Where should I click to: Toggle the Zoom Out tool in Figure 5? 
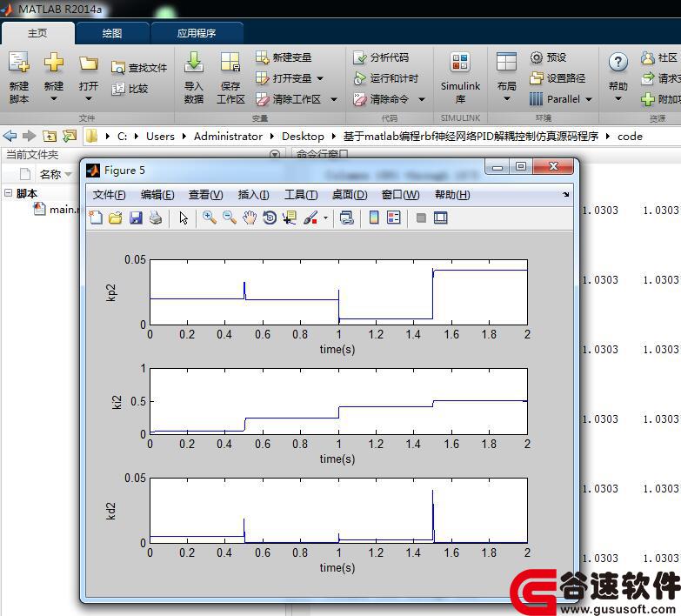(x=230, y=218)
